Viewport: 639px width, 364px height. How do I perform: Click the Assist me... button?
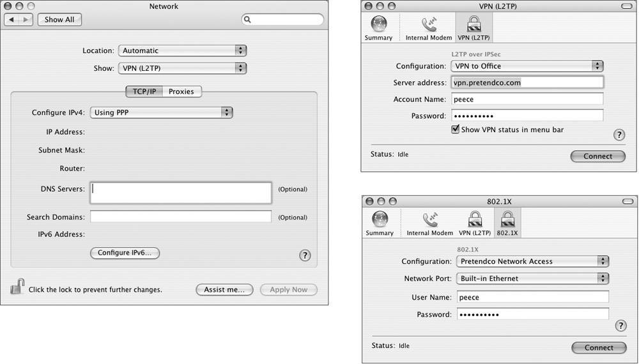224,289
